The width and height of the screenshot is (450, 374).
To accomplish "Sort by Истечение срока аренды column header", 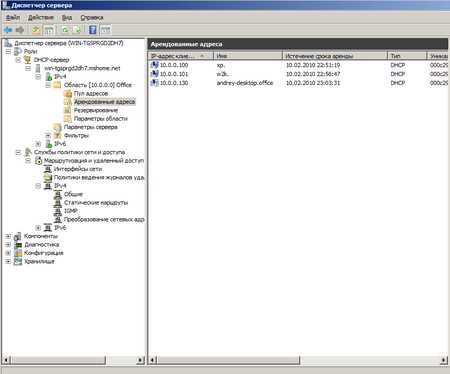I will click(x=335, y=56).
